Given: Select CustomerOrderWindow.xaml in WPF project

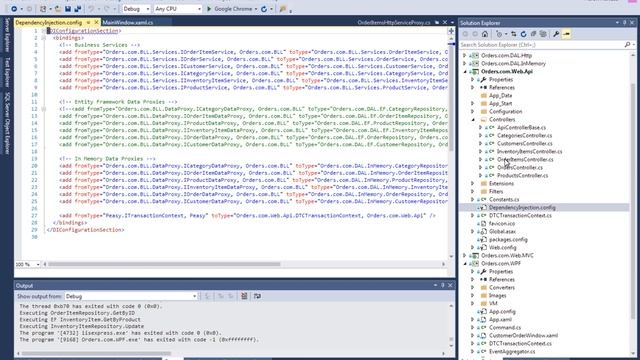Looking at the screenshot, I should coord(523,336).
